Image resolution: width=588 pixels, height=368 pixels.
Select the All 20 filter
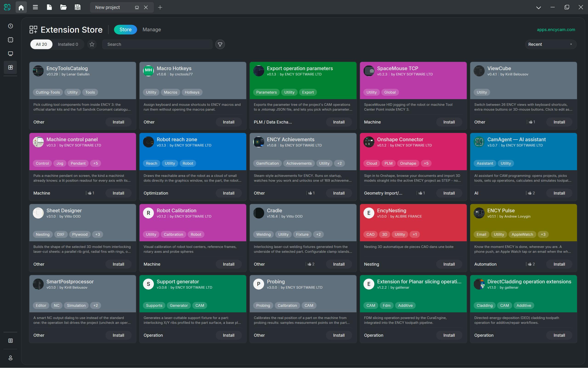pos(41,44)
